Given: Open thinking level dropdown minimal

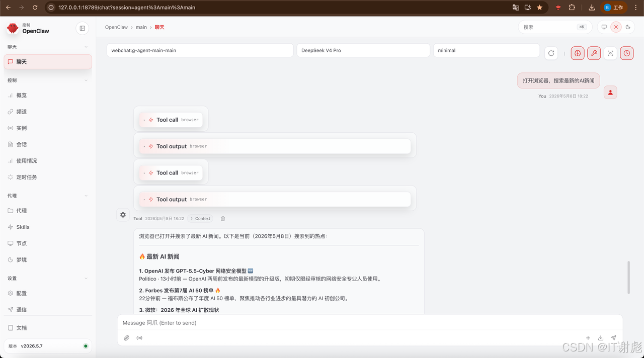Looking at the screenshot, I should point(487,50).
